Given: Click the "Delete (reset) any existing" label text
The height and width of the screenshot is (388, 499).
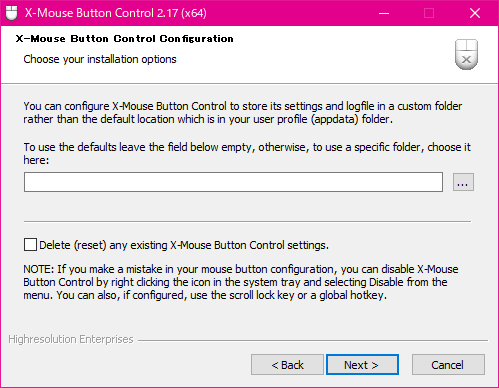Looking at the screenshot, I should coord(104,245).
